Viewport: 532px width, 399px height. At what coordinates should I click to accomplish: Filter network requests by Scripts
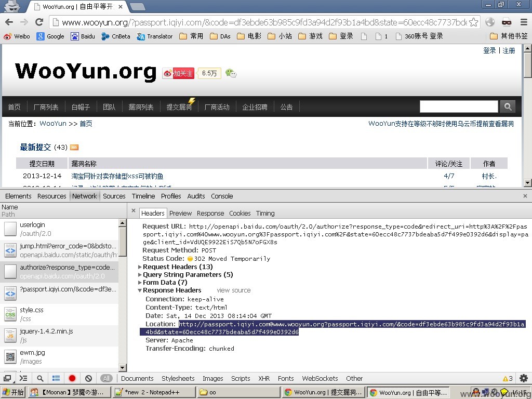[x=241, y=378]
